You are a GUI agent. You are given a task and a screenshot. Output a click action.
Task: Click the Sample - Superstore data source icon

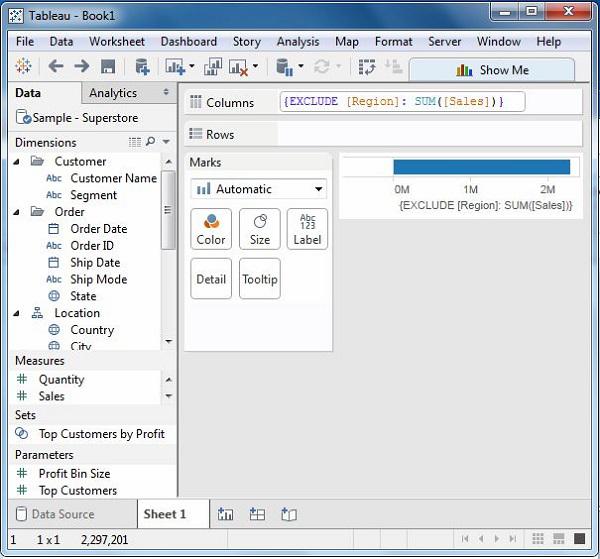(x=23, y=117)
